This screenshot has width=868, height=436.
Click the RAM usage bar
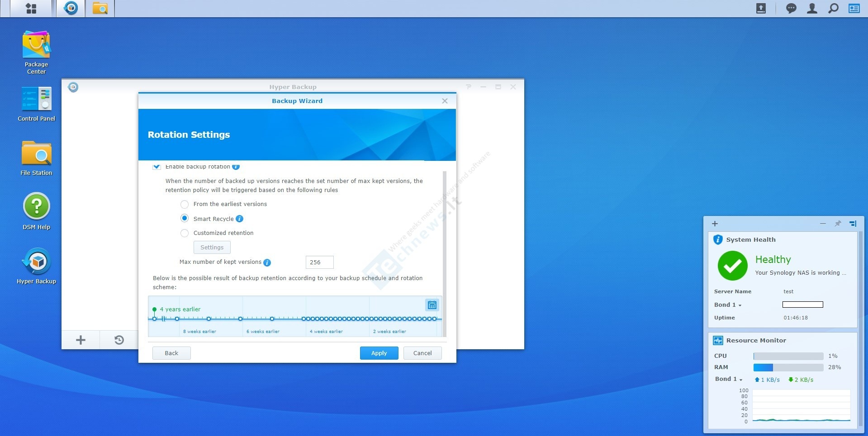(x=788, y=367)
